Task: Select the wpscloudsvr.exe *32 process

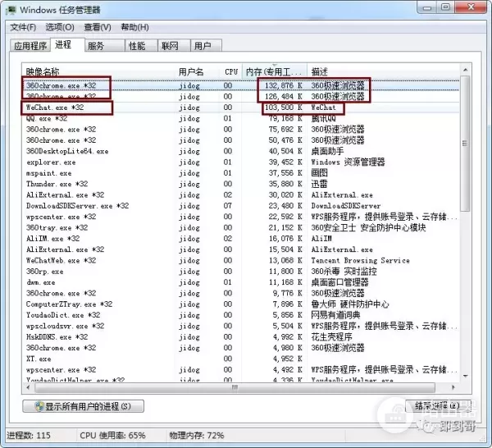Action: [65, 326]
